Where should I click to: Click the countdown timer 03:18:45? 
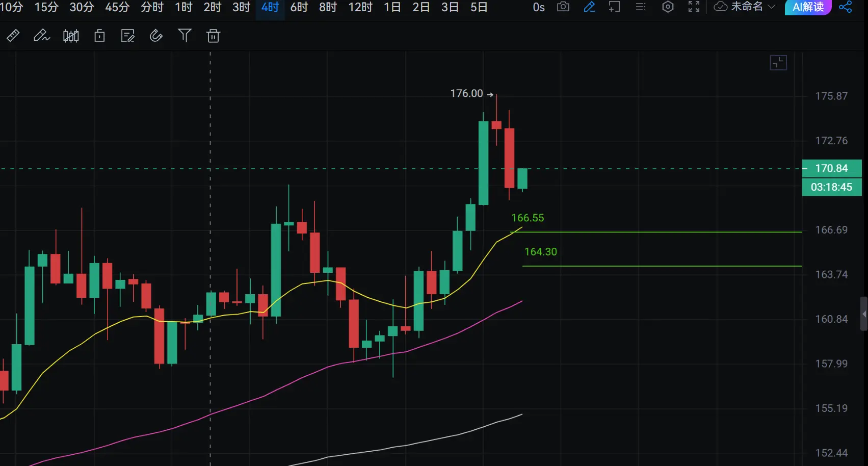point(832,187)
